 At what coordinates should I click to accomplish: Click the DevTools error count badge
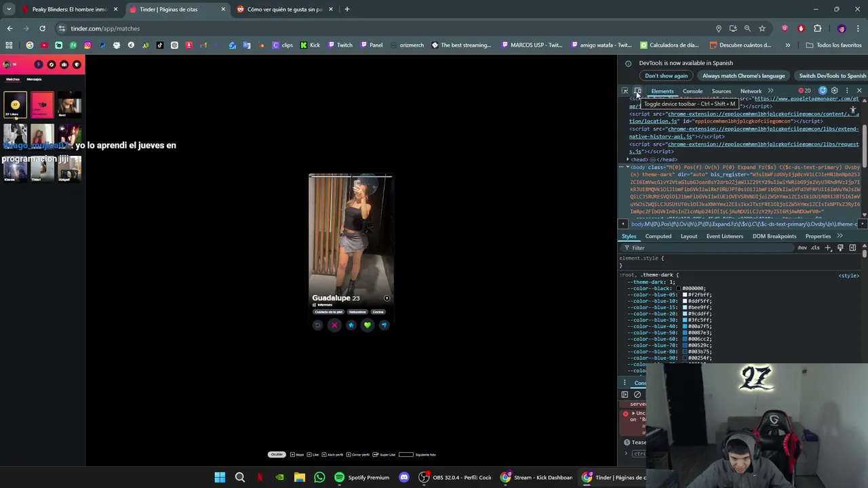[804, 91]
